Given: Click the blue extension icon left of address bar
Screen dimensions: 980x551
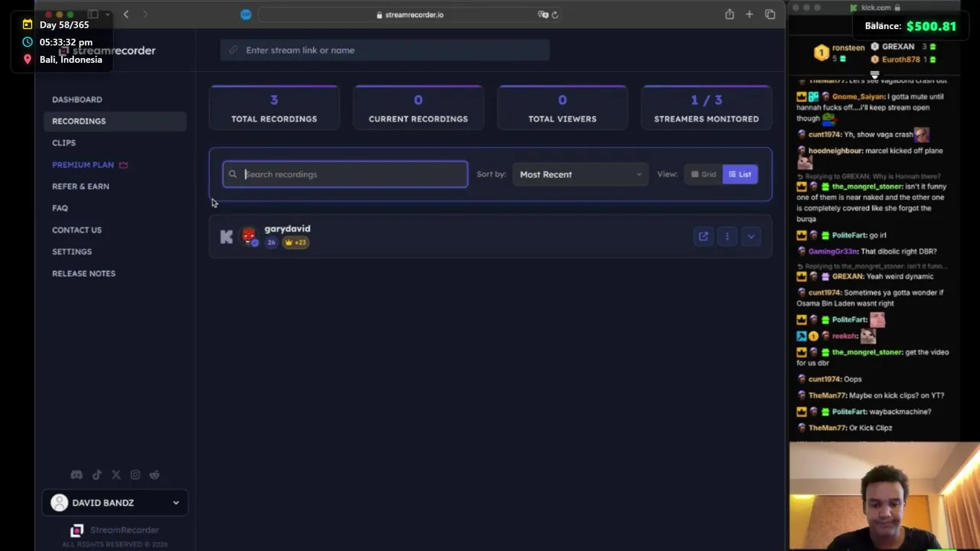Looking at the screenshot, I should (x=246, y=15).
